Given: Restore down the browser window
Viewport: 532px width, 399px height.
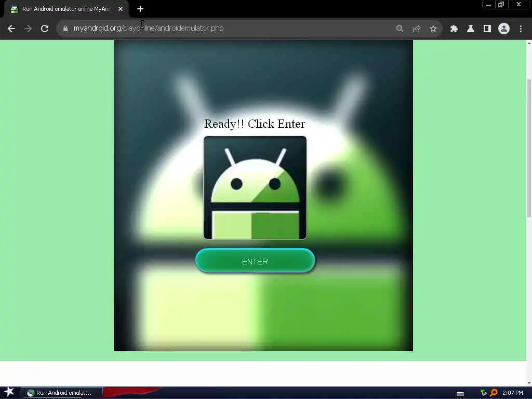Looking at the screenshot, I should tap(501, 5).
